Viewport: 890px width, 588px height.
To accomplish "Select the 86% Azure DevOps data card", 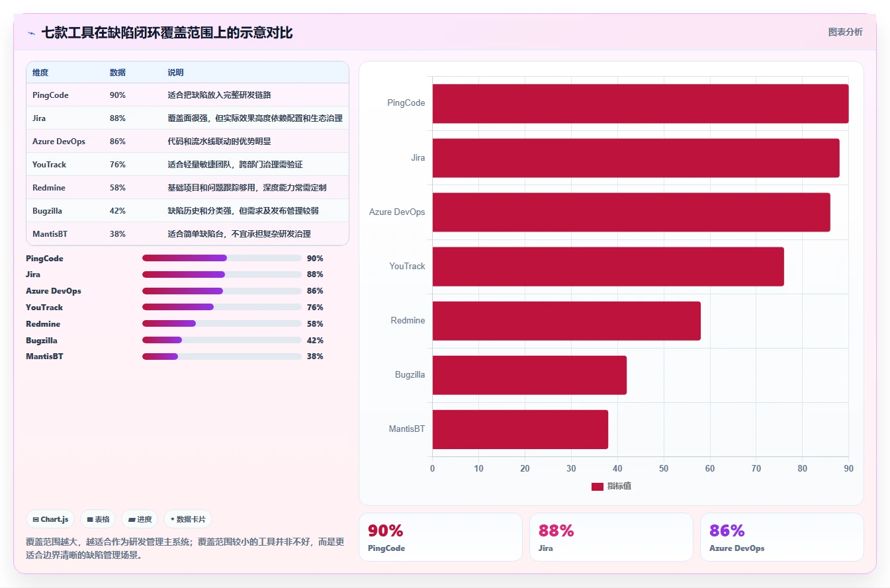I will point(782,537).
